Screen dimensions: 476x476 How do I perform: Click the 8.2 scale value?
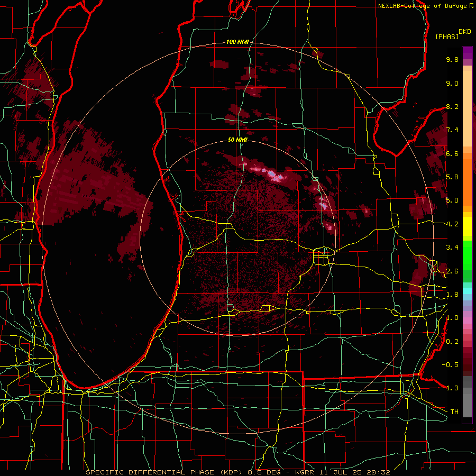(452, 107)
